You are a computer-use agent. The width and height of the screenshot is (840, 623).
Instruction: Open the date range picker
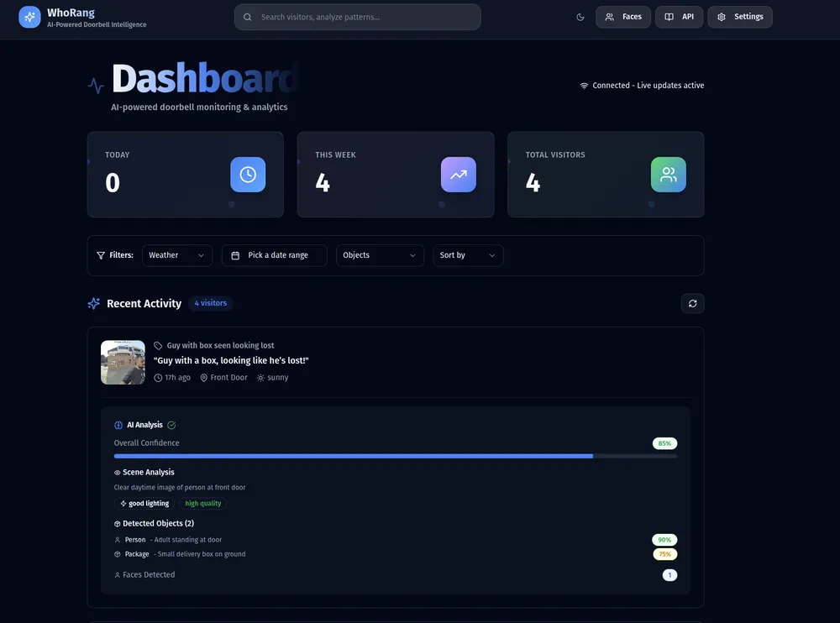(275, 255)
